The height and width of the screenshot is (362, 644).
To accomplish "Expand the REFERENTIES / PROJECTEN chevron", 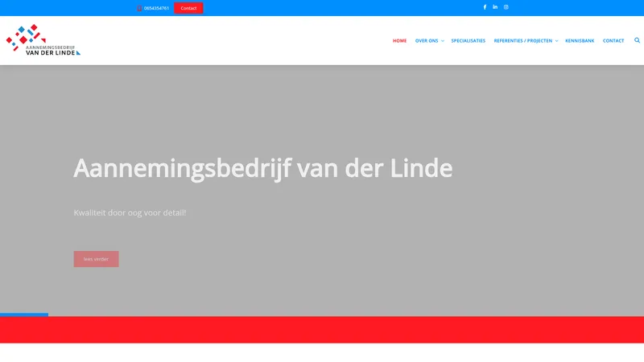I will (x=556, y=41).
